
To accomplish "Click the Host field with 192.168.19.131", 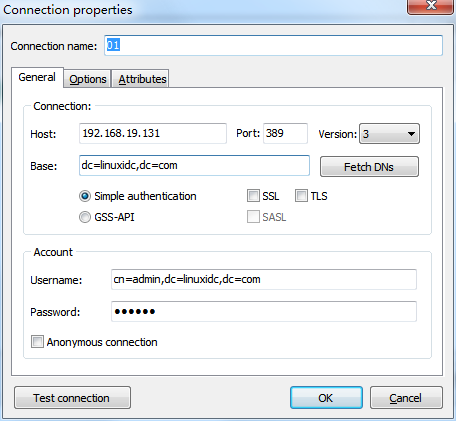I will click(x=153, y=133).
